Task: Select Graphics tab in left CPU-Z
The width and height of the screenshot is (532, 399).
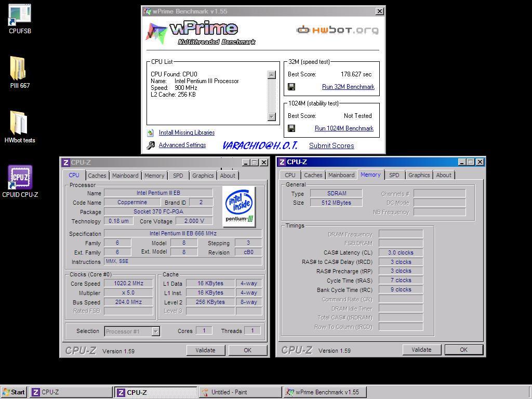Action: [203, 176]
